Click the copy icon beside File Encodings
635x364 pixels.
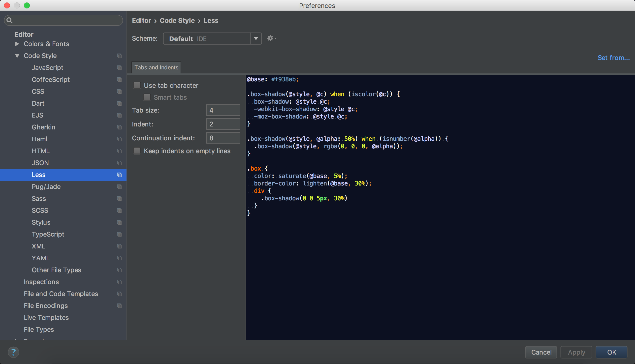[x=119, y=305]
